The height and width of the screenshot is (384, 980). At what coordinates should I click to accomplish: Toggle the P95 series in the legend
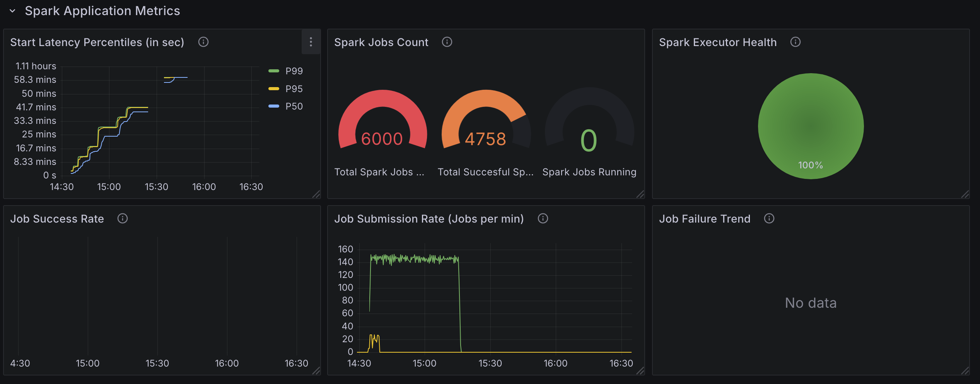coord(294,88)
